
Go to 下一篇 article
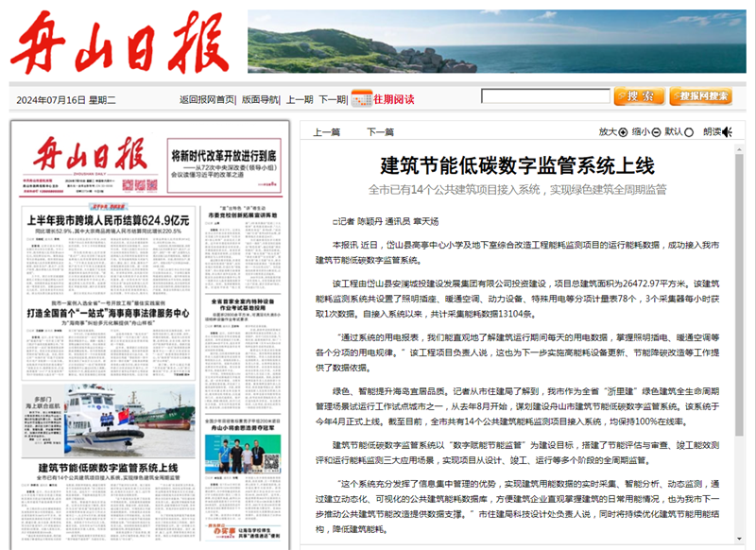pos(380,132)
